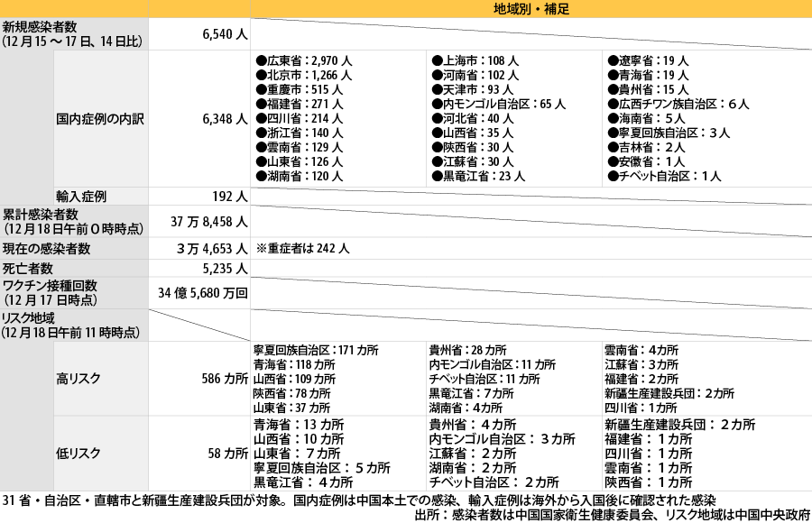
Task: Select the entry '四川省:214人'
Action: click(299, 119)
